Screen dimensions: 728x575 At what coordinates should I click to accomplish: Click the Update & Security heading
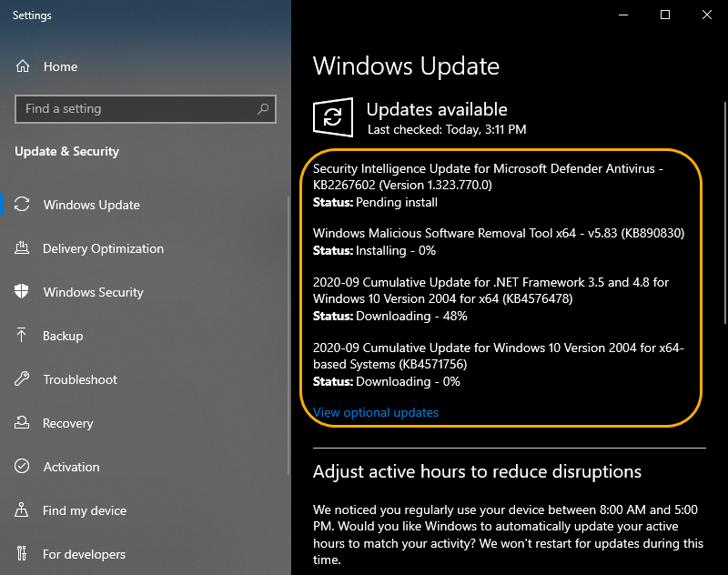click(x=66, y=151)
